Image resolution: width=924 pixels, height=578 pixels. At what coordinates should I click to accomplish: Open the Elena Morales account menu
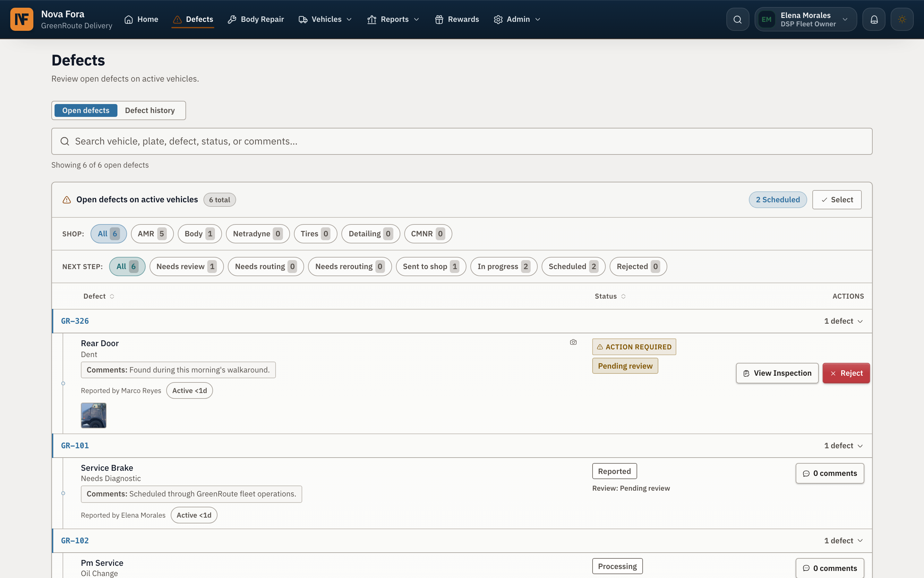806,19
